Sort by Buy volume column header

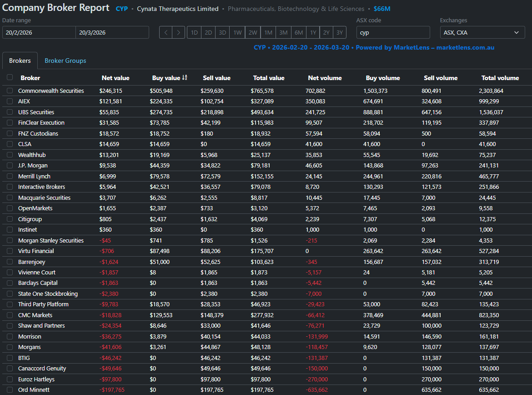383,78
